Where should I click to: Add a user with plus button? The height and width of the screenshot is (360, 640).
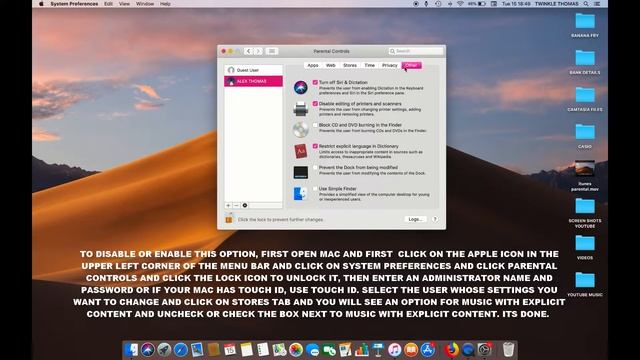228,205
